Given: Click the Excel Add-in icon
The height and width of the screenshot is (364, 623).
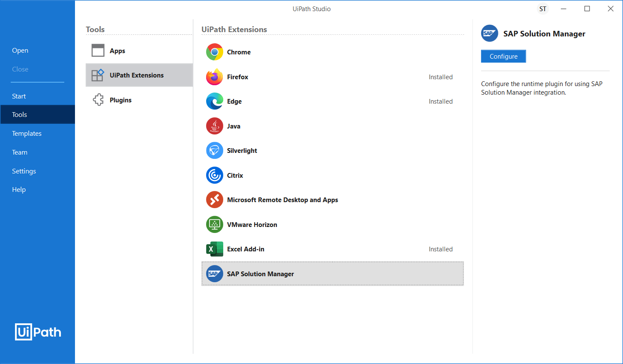Looking at the screenshot, I should tap(214, 249).
